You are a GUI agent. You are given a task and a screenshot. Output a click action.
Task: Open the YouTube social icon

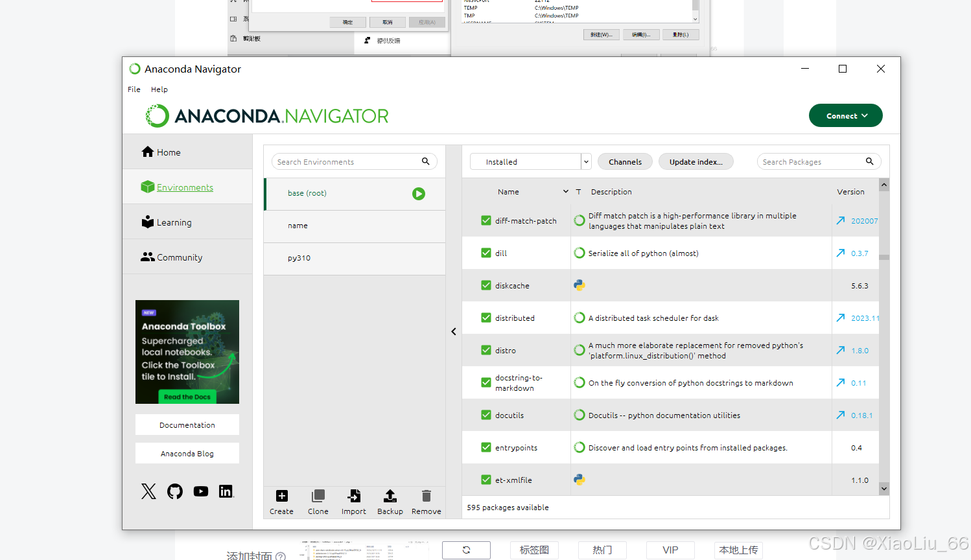click(x=201, y=491)
